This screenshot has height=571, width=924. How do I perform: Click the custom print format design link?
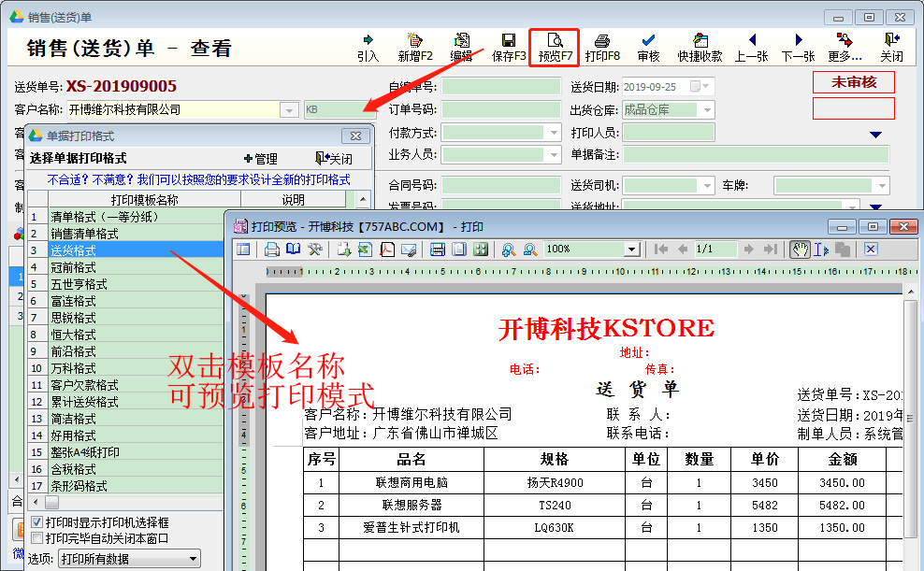click(x=198, y=179)
